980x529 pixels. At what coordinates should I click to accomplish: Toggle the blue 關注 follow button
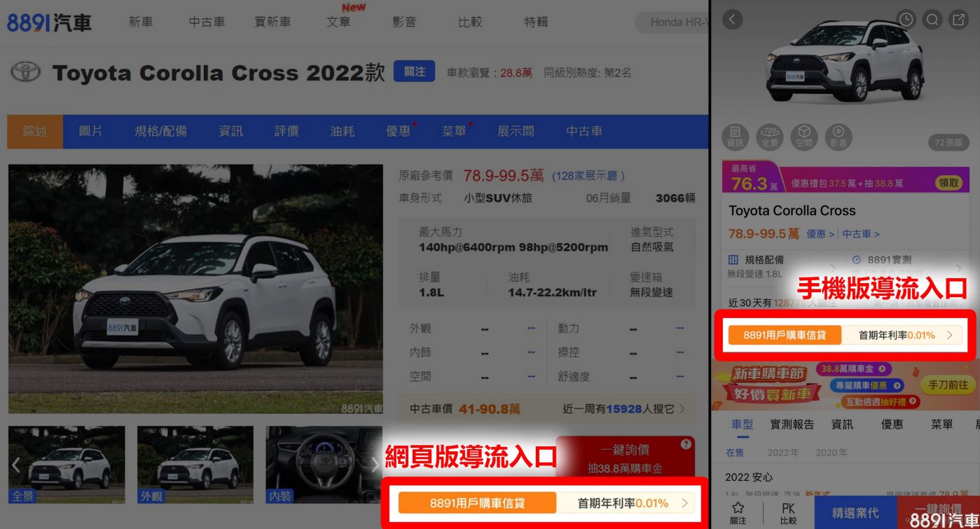[414, 71]
